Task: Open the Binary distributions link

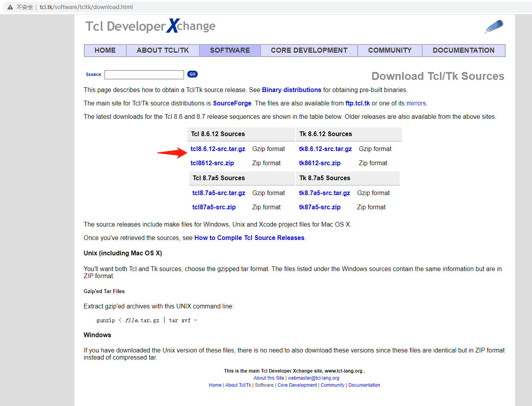Action: 292,90
